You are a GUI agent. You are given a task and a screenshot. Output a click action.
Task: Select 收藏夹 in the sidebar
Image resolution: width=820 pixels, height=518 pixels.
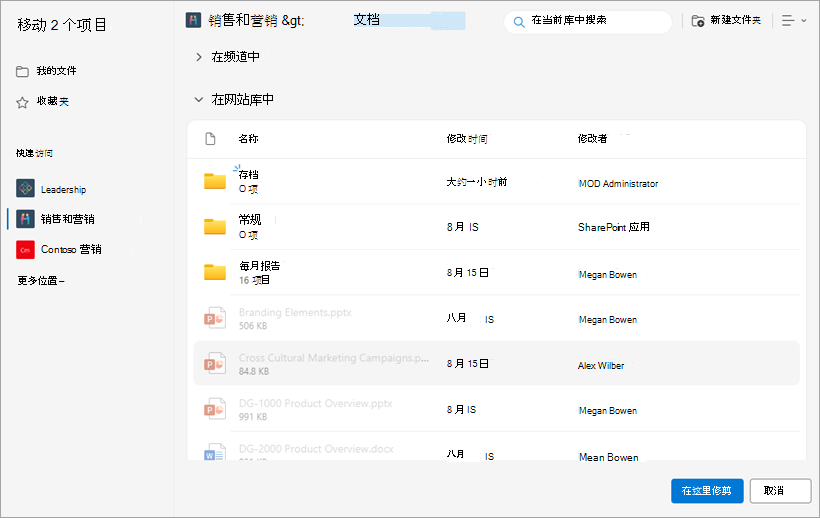click(52, 101)
